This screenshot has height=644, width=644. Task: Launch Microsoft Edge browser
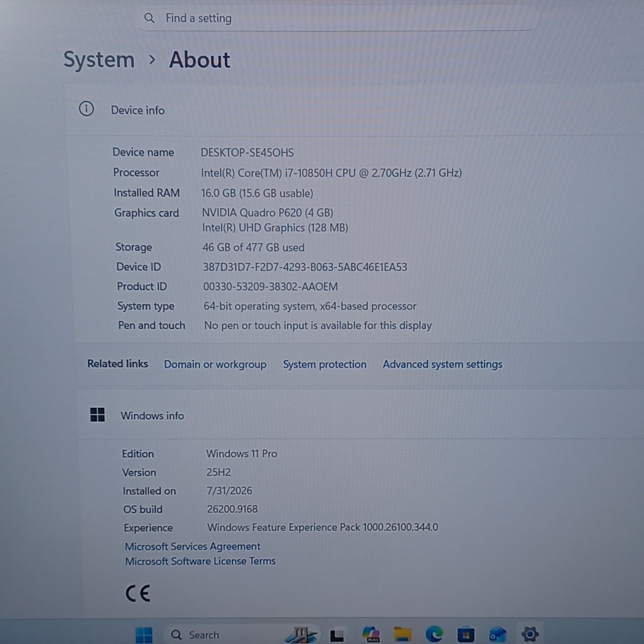click(434, 634)
